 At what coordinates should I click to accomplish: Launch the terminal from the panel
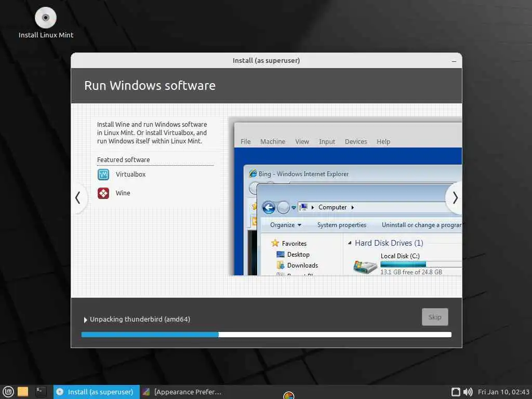[41, 392]
